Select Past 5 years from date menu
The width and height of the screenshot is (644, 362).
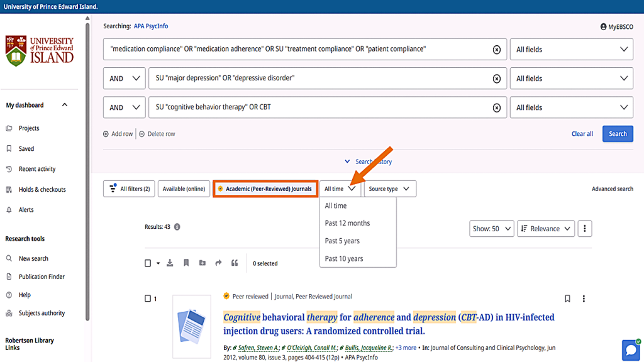click(342, 241)
